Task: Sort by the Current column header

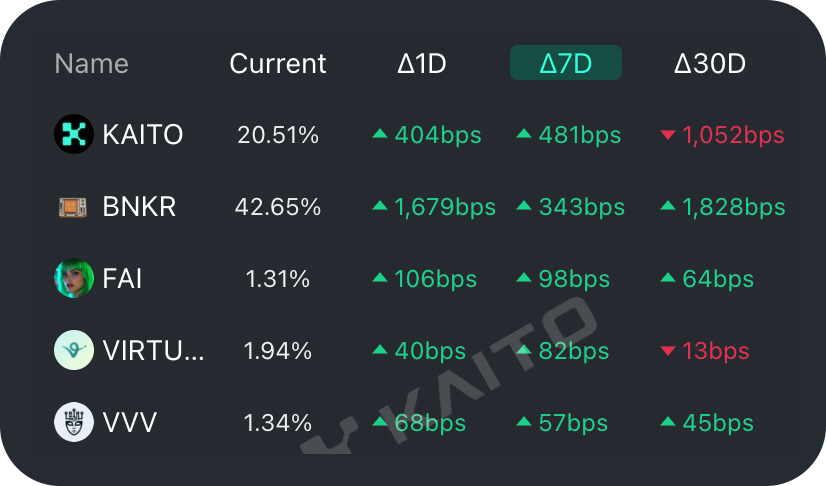Action: (277, 64)
